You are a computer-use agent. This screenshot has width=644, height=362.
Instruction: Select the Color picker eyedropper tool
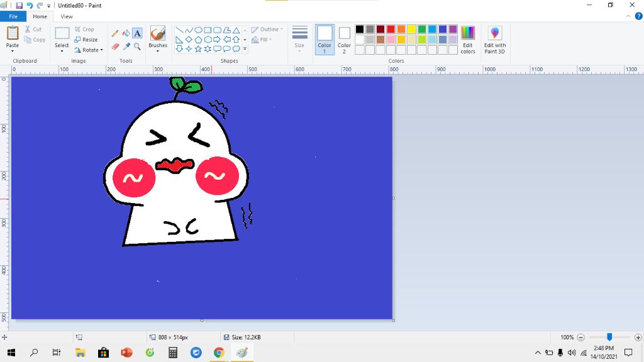(126, 47)
